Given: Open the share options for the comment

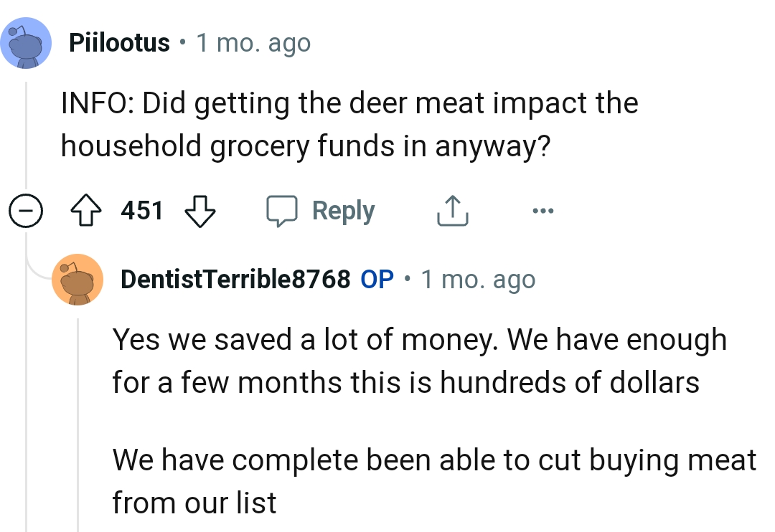Looking at the screenshot, I should tap(451, 210).
